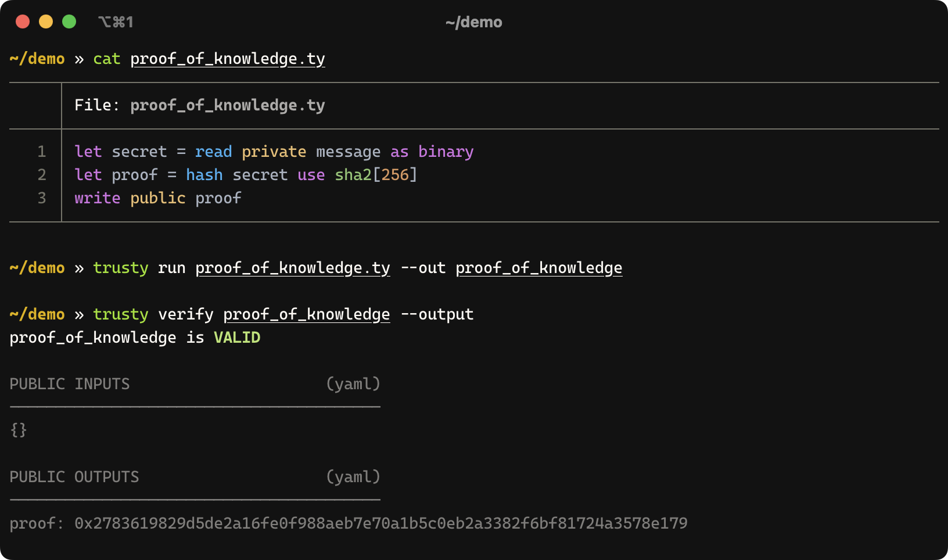Click underlined proof_of_knowledge.ty in run command
The image size is (948, 560).
[x=293, y=268]
